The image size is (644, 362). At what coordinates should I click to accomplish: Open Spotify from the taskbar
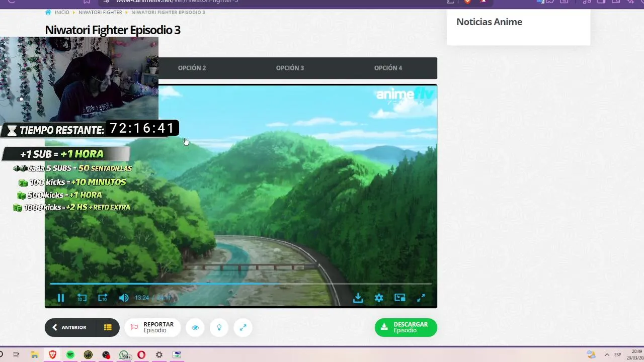(x=70, y=354)
